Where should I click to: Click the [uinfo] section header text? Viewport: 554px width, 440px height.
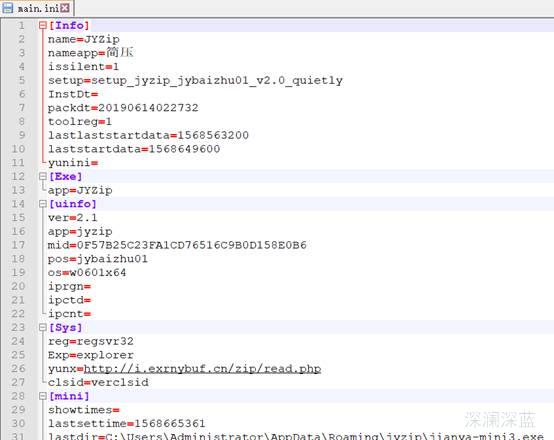[72, 204]
